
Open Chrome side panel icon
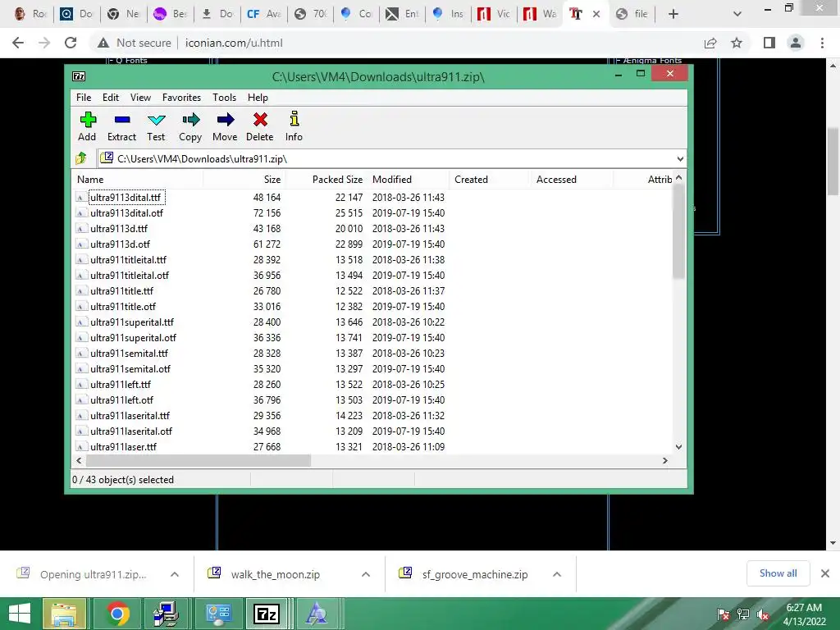tap(769, 43)
